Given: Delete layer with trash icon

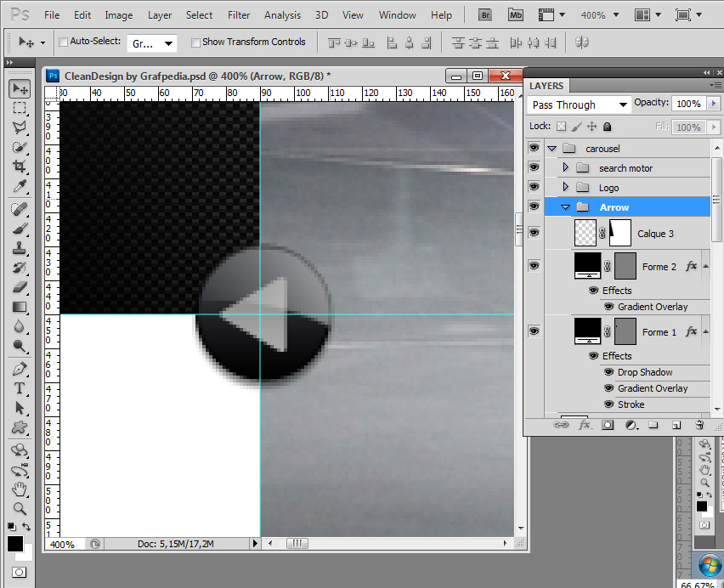Looking at the screenshot, I should [x=699, y=425].
